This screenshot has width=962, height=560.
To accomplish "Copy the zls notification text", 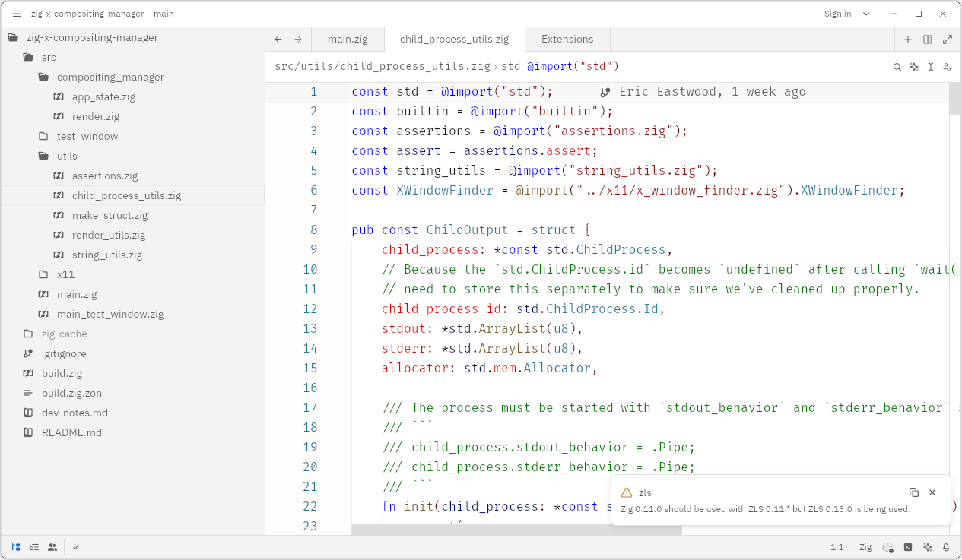I will (x=914, y=492).
